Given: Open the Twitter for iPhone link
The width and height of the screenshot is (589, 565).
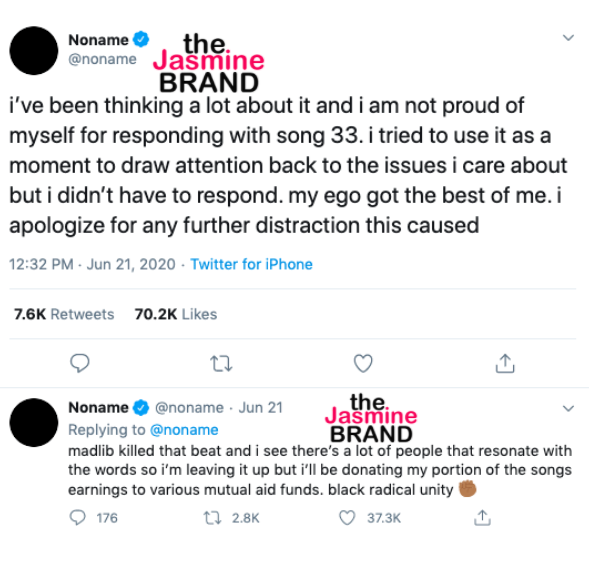Looking at the screenshot, I should pyautogui.click(x=251, y=264).
